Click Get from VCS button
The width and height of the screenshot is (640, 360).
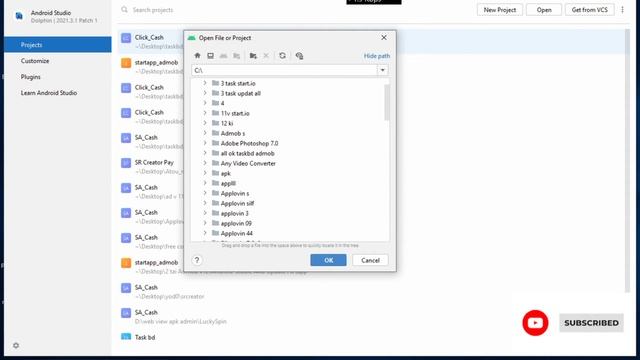click(x=589, y=10)
